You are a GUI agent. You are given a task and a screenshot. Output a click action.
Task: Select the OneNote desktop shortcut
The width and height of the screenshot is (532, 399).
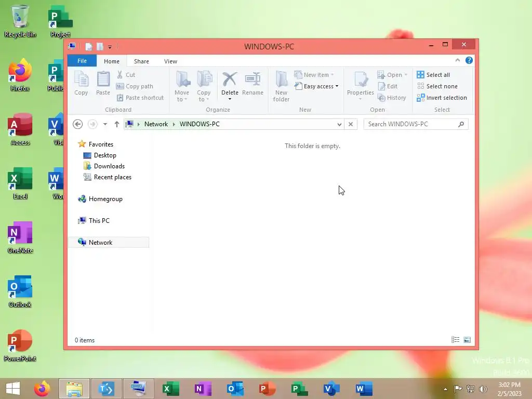click(x=20, y=237)
